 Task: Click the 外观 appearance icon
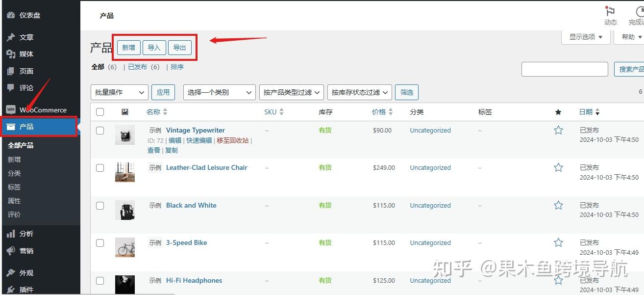tap(11, 272)
